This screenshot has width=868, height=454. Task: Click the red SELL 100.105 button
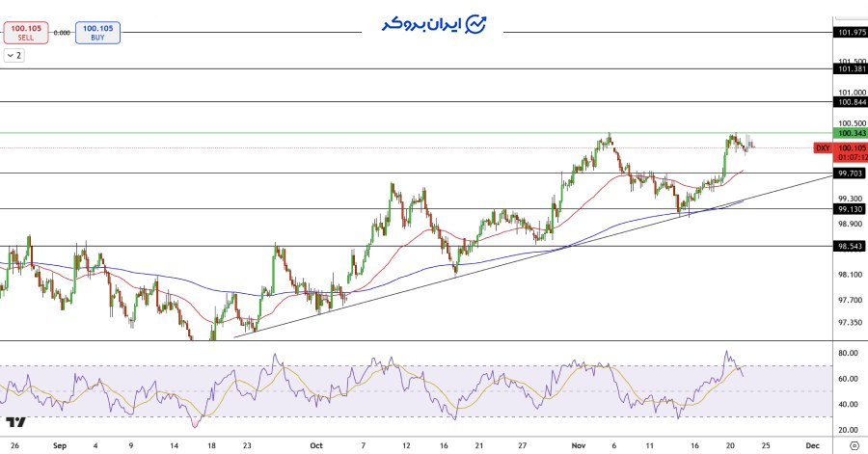(21, 33)
